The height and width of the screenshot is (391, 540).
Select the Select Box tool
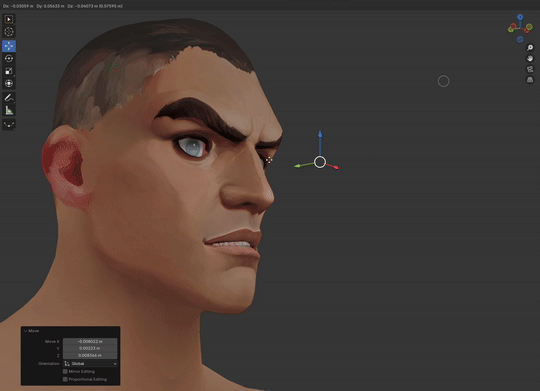(x=9, y=19)
